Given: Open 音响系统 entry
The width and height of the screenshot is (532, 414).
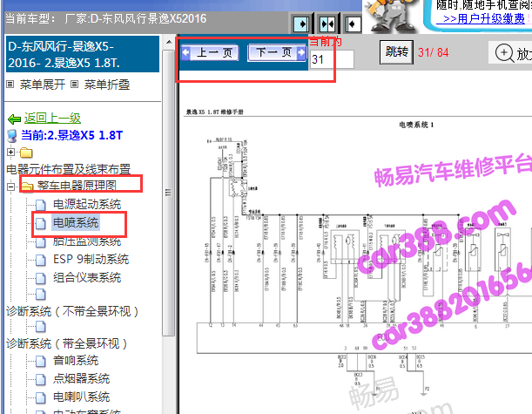Looking at the screenshot, I should (x=76, y=360).
